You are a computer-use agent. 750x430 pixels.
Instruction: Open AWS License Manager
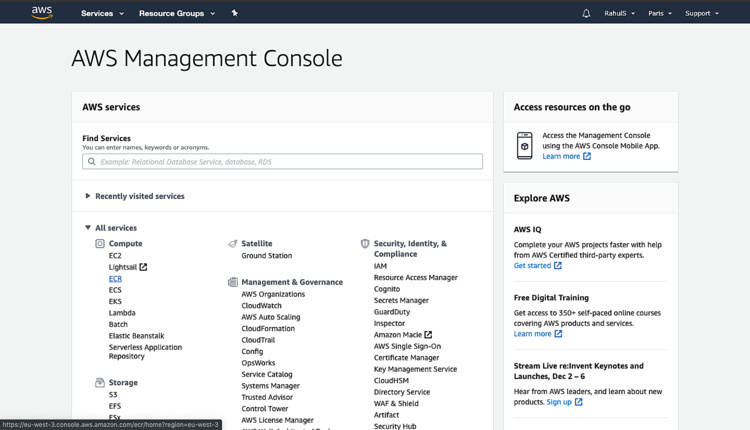(x=277, y=420)
